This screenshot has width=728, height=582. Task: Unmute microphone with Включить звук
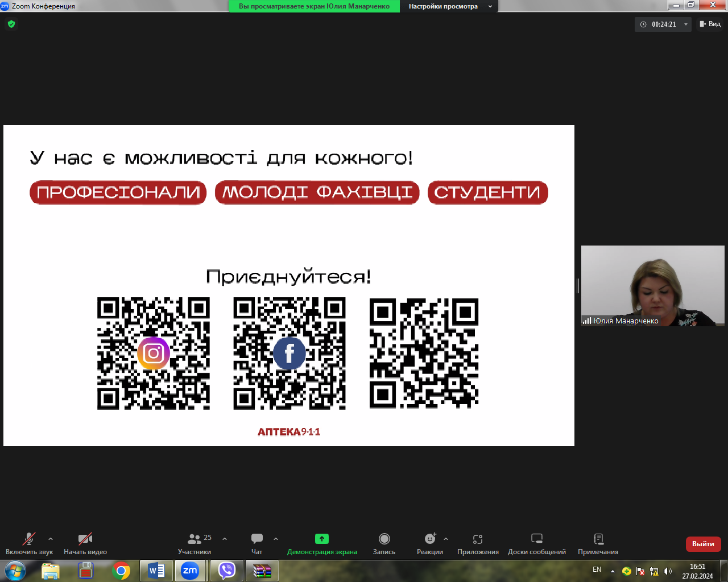point(29,543)
